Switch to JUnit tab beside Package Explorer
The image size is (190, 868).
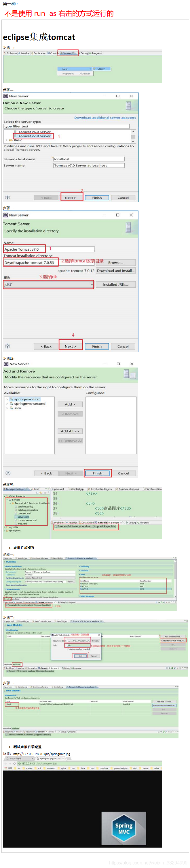(x=36, y=489)
